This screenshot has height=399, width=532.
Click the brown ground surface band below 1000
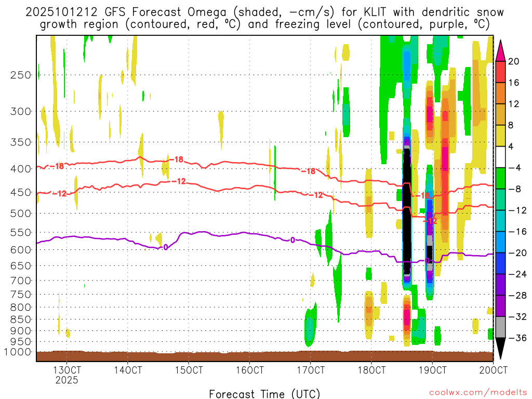(x=264, y=356)
